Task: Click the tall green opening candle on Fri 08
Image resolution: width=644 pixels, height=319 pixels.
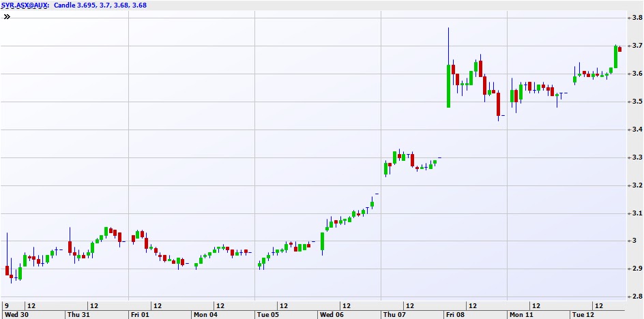Action: pos(448,86)
